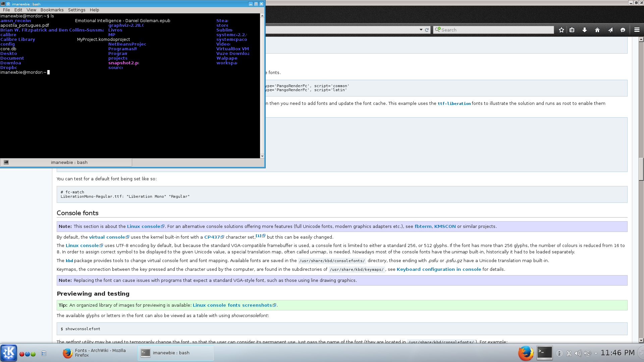Click '# fc-match' command text

pos(72,192)
